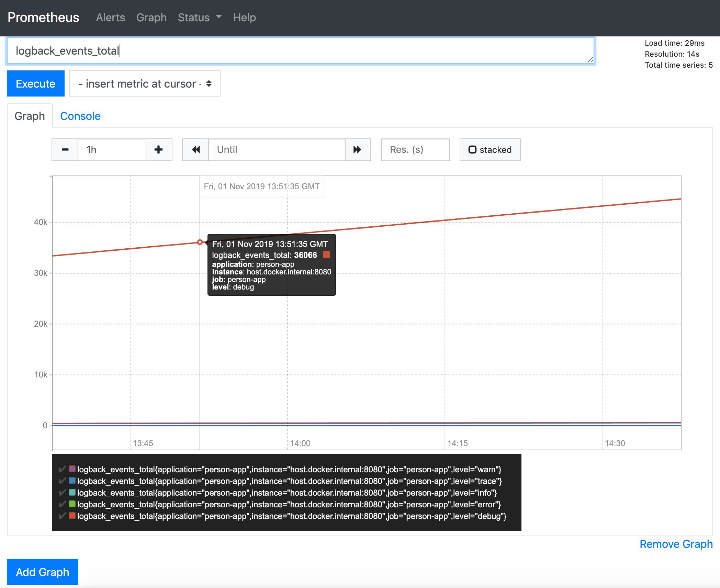This screenshot has height=588, width=720.
Task: Click the green error series color square
Action: tap(72, 504)
